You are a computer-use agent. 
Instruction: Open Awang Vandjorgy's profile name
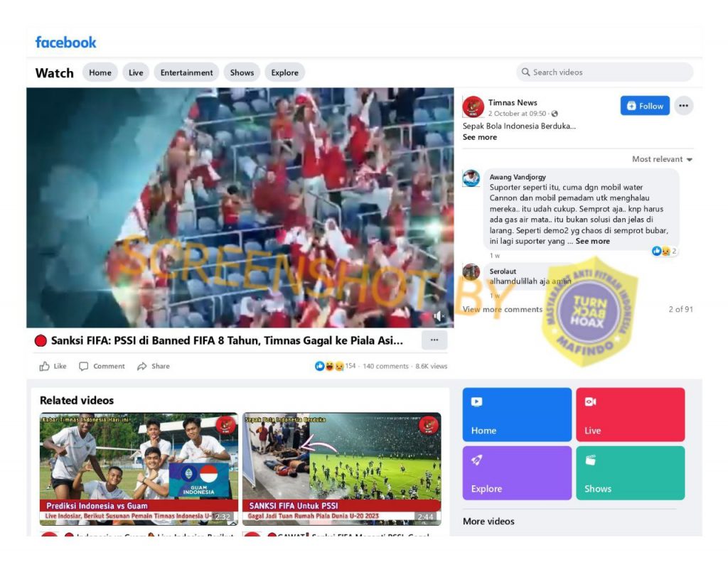click(518, 177)
